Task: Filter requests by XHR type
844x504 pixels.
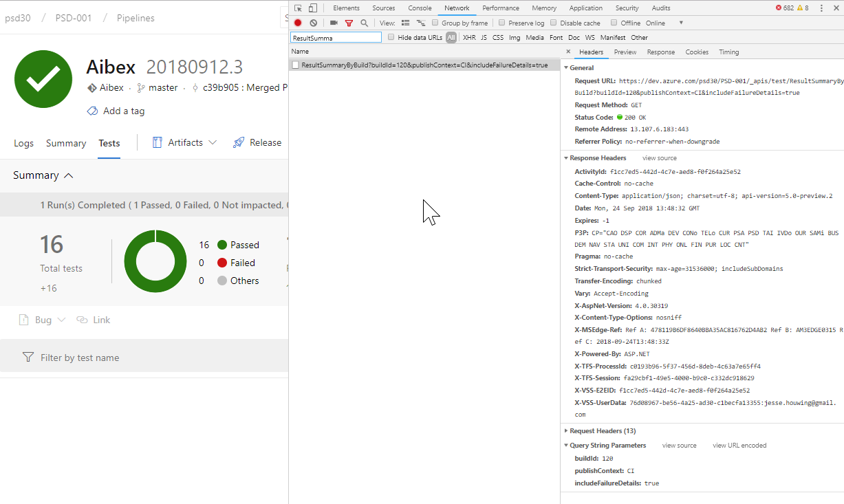Action: point(469,37)
